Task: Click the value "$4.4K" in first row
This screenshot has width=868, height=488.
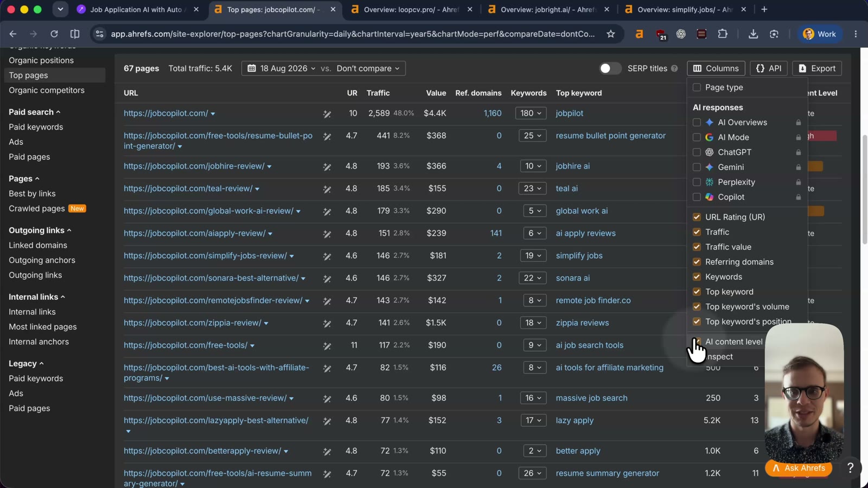Action: coord(435,113)
